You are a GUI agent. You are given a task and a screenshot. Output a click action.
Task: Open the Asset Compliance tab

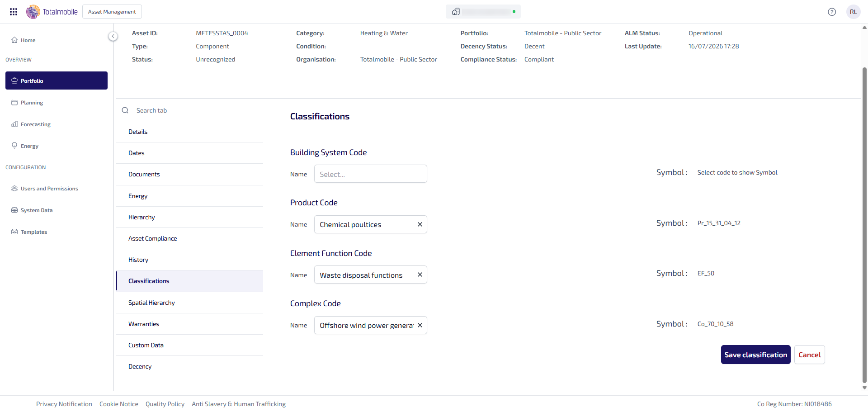tap(189, 238)
